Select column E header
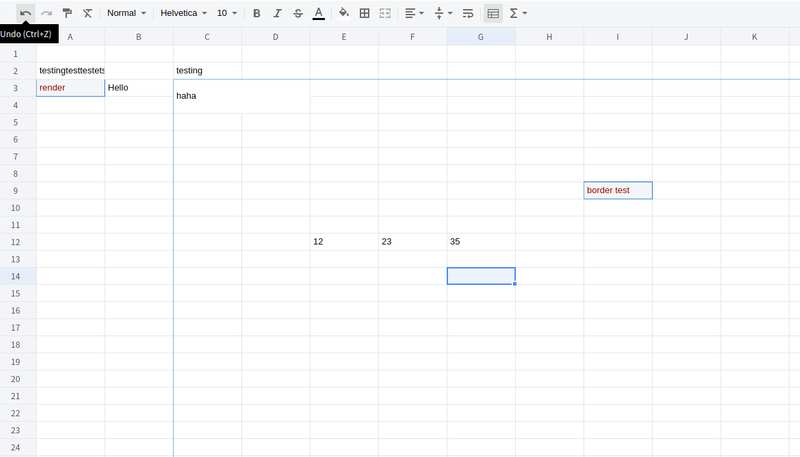 click(x=344, y=37)
